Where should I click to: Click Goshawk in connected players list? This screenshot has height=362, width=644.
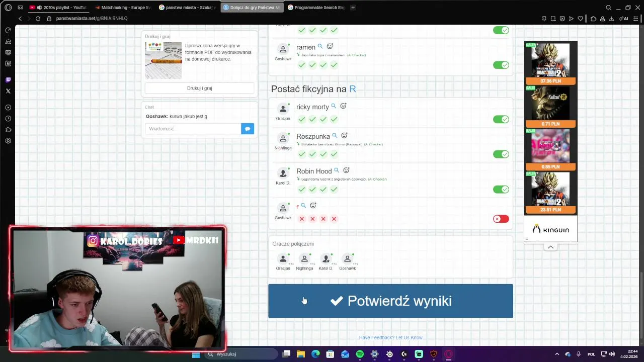(x=347, y=262)
